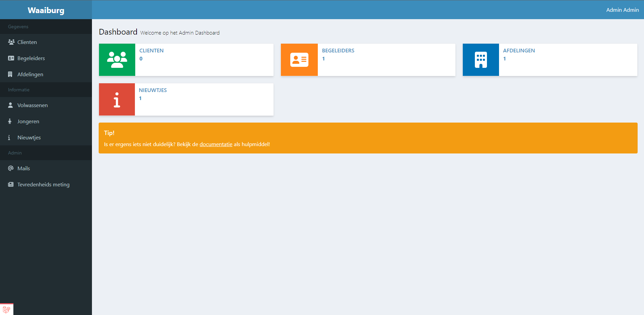Click the green Clienten card icon
Viewport: 644px width, 315px height.
pos(117,60)
